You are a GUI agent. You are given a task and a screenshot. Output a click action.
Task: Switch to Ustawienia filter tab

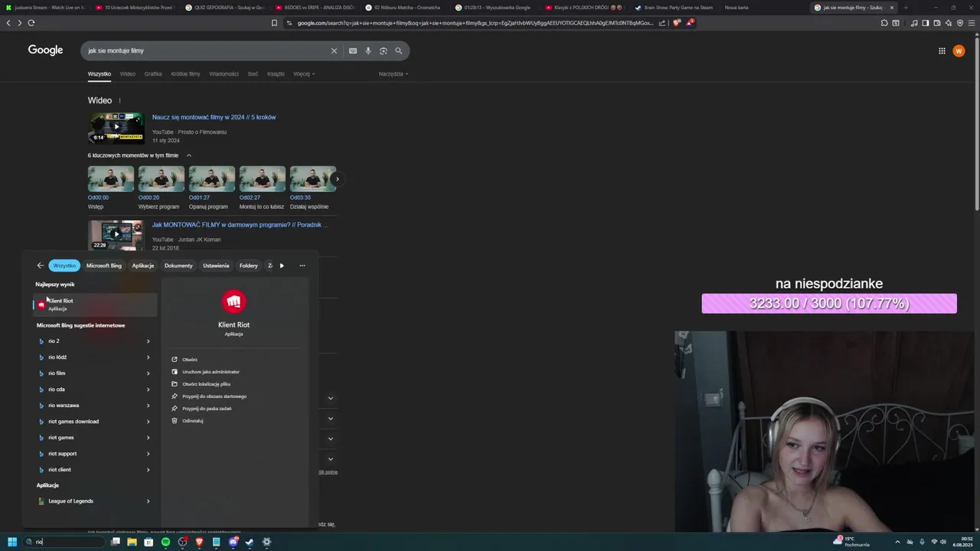(x=216, y=266)
